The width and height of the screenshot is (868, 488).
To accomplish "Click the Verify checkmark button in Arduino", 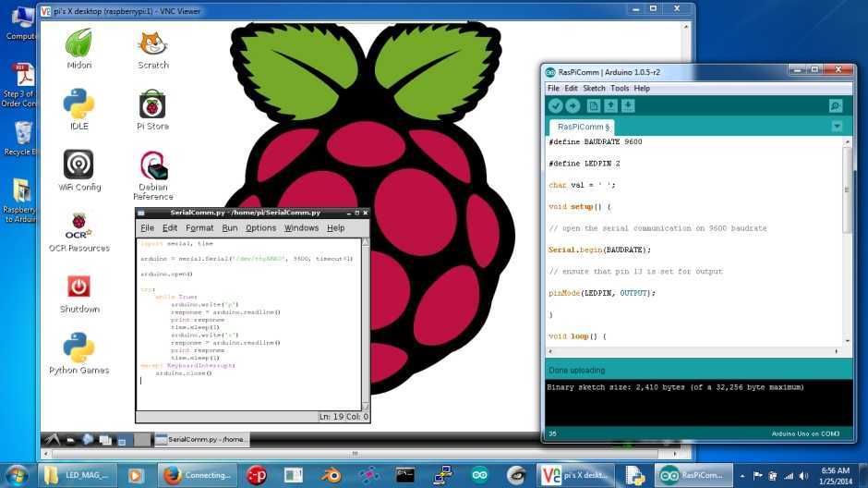I will [556, 105].
